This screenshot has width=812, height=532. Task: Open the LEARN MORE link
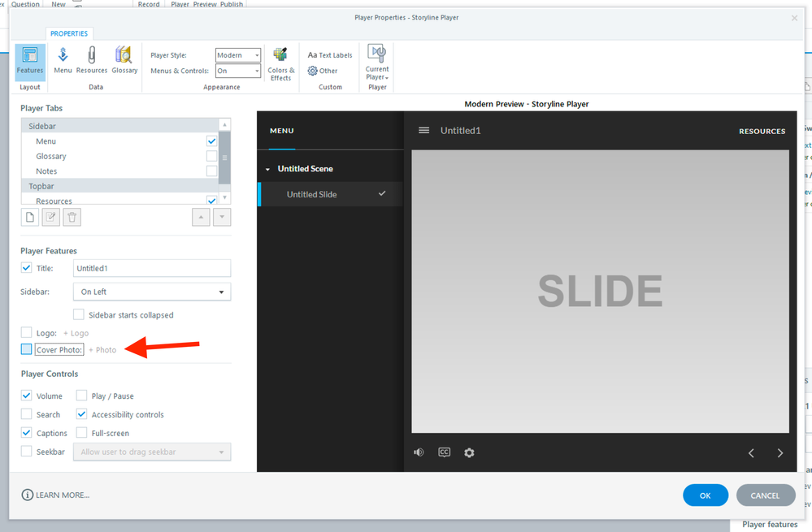click(x=55, y=495)
